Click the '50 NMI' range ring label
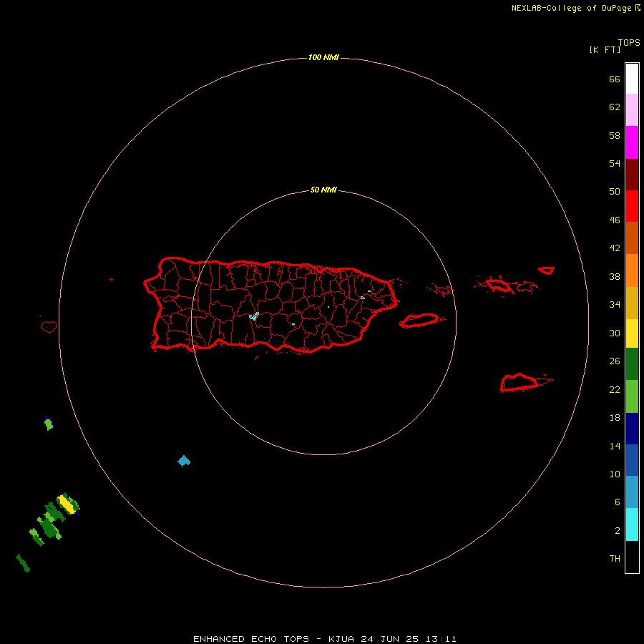The height and width of the screenshot is (644, 644). coord(323,190)
